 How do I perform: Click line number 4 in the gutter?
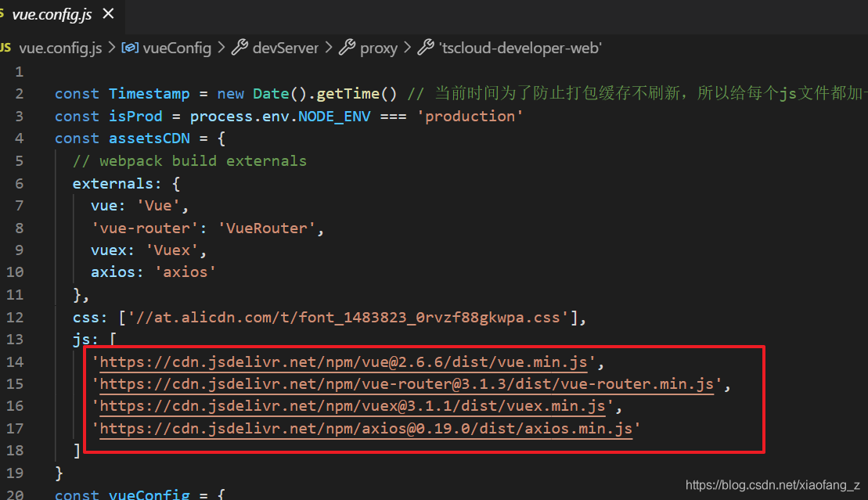point(19,138)
